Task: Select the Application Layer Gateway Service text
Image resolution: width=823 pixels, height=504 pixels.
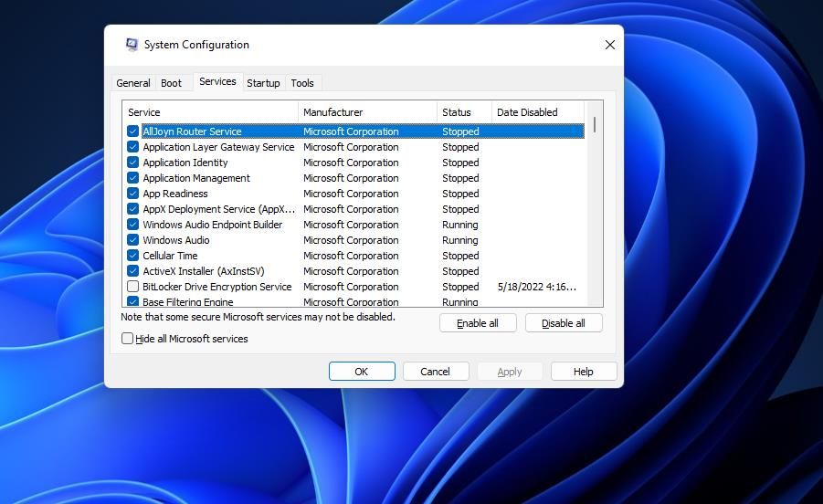Action: pos(218,147)
